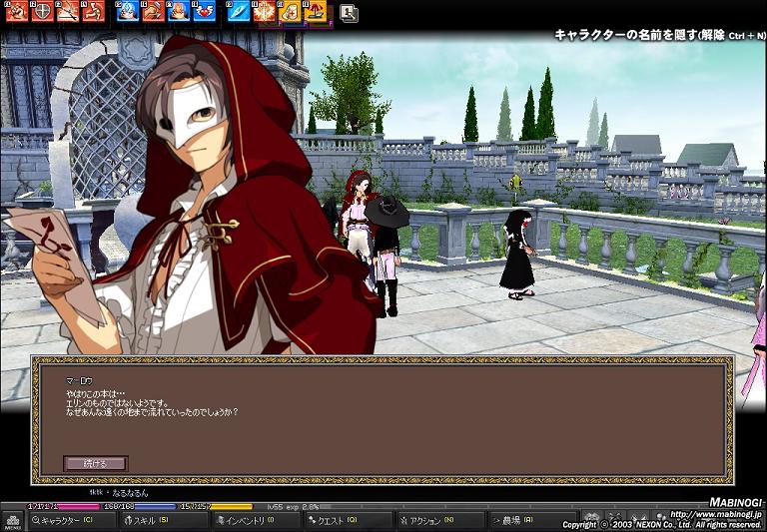
Task: Open the クエスト (Q) quest window
Action: tap(349, 521)
